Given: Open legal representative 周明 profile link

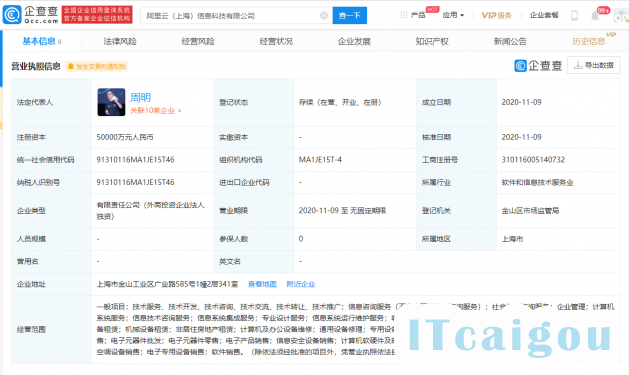Looking at the screenshot, I should click(x=140, y=97).
